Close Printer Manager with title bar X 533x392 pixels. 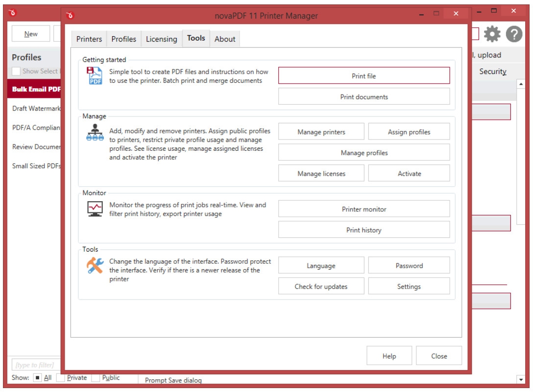(456, 14)
